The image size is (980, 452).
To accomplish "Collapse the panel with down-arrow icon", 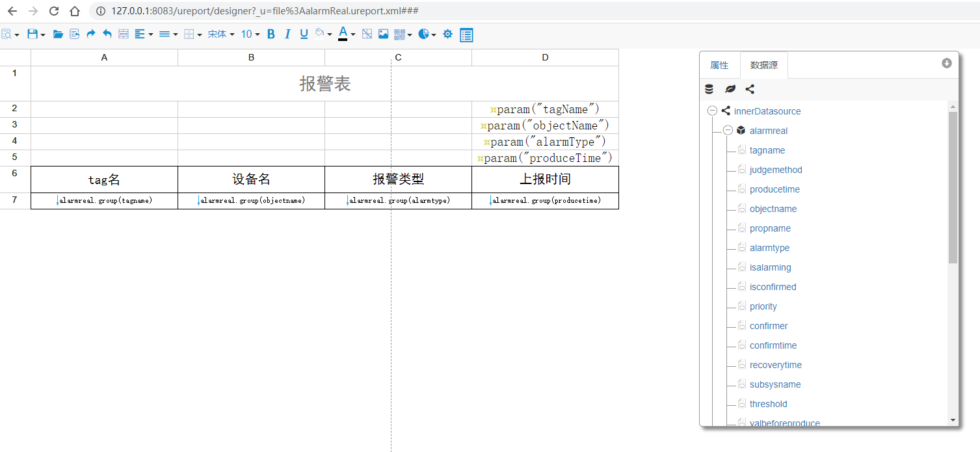I will (947, 63).
